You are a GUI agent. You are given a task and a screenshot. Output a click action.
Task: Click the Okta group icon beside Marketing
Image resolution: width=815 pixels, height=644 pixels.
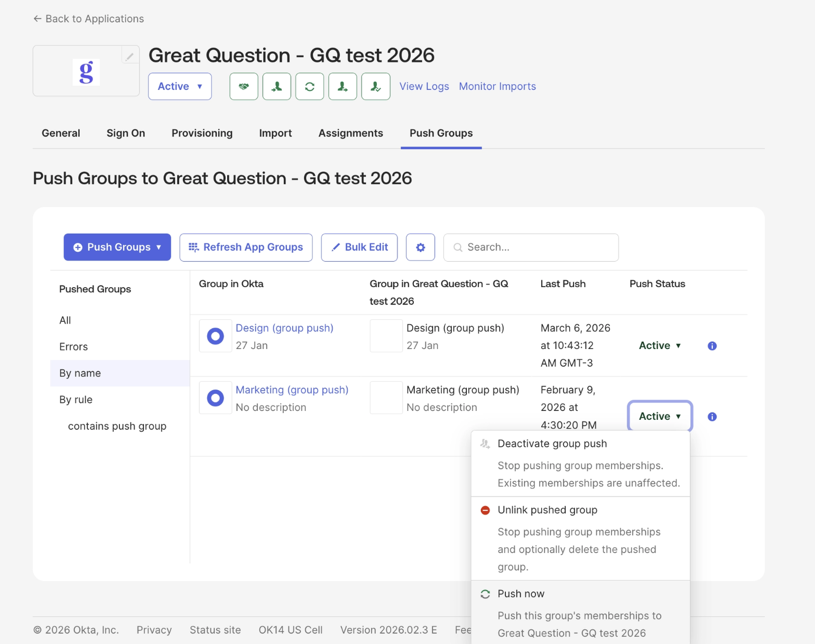tap(215, 398)
